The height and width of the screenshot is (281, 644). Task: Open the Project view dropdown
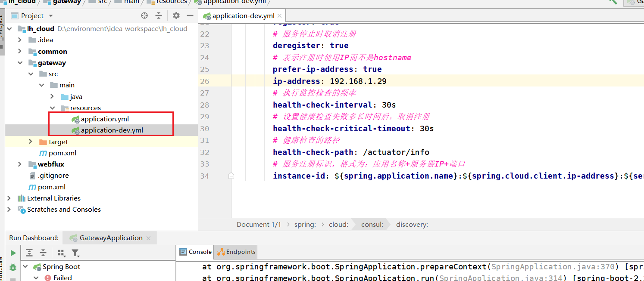point(50,15)
